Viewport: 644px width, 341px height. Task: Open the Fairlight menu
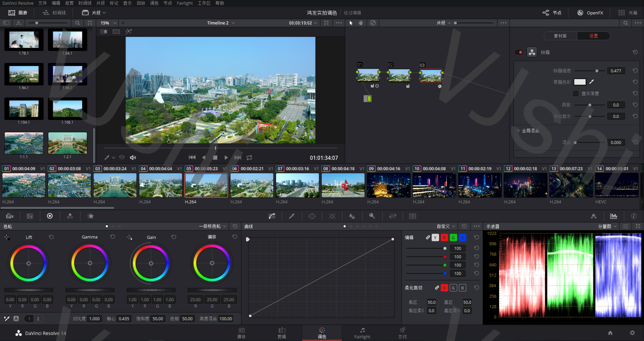[185, 3]
